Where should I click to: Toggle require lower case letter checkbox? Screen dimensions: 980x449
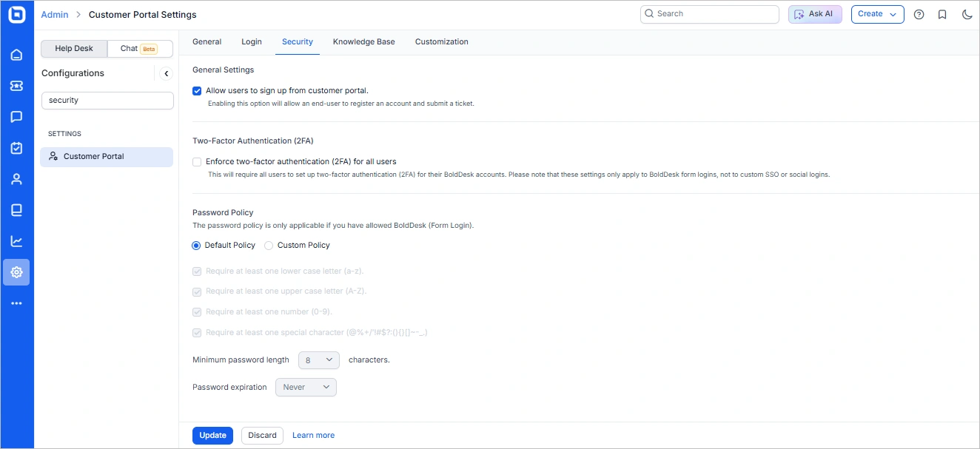(197, 271)
